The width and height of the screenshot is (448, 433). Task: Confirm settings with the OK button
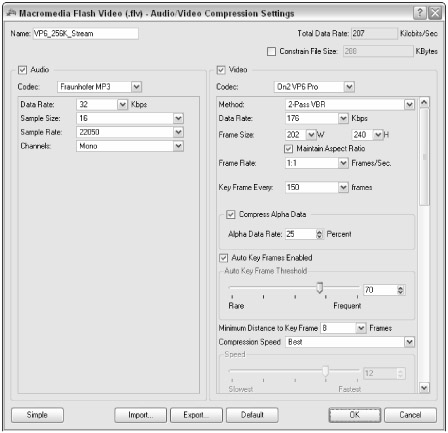point(355,415)
